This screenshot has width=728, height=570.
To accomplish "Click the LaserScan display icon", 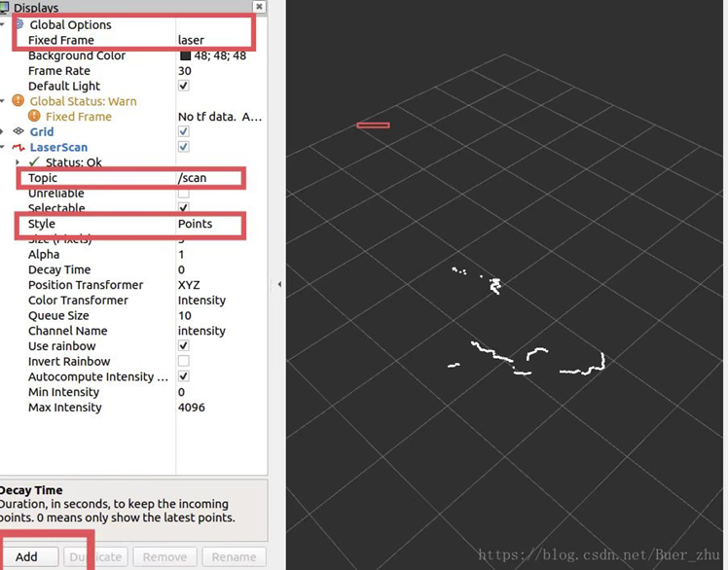I will click(x=18, y=147).
